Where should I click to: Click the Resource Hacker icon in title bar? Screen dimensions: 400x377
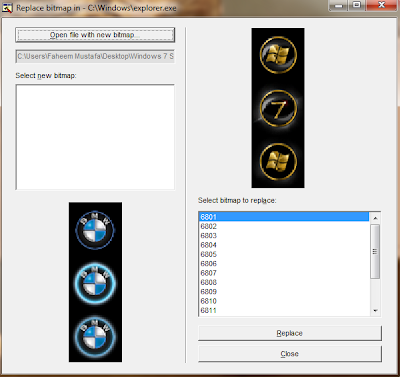(x=7, y=7)
